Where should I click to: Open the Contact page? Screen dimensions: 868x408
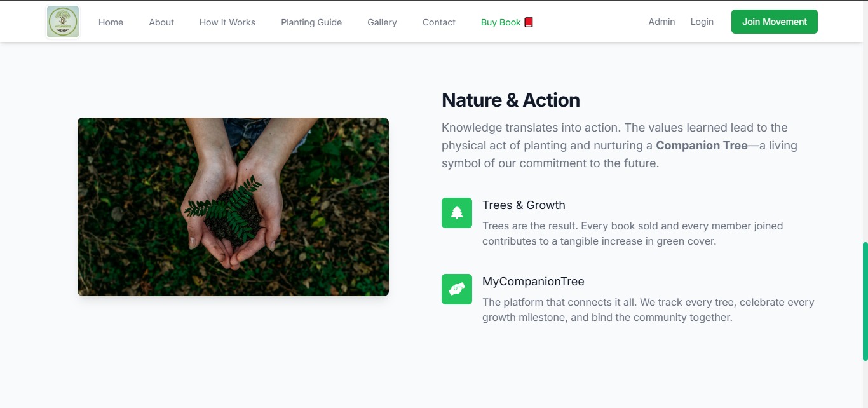pyautogui.click(x=439, y=22)
